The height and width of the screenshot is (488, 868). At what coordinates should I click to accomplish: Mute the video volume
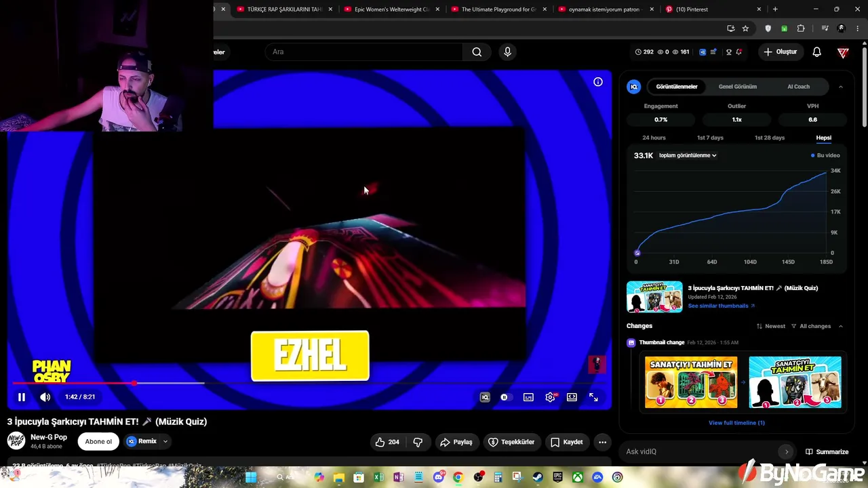click(45, 397)
